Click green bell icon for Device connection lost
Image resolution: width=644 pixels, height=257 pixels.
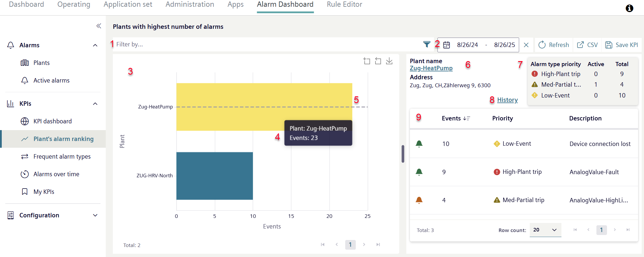(419, 144)
